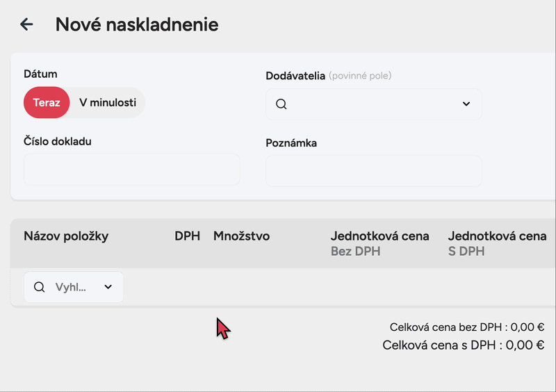Click the Nové naskladnenie page title
The height and width of the screenshot is (392, 556).
137,24
